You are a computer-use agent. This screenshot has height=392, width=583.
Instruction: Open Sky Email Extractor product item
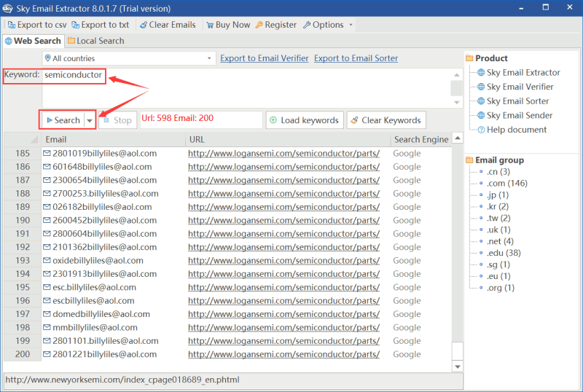[523, 73]
